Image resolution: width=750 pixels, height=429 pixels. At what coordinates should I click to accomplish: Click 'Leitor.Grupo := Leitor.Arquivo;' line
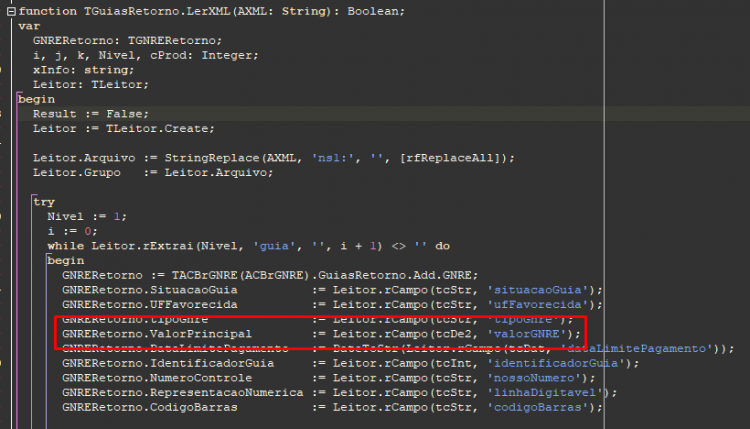(153, 173)
